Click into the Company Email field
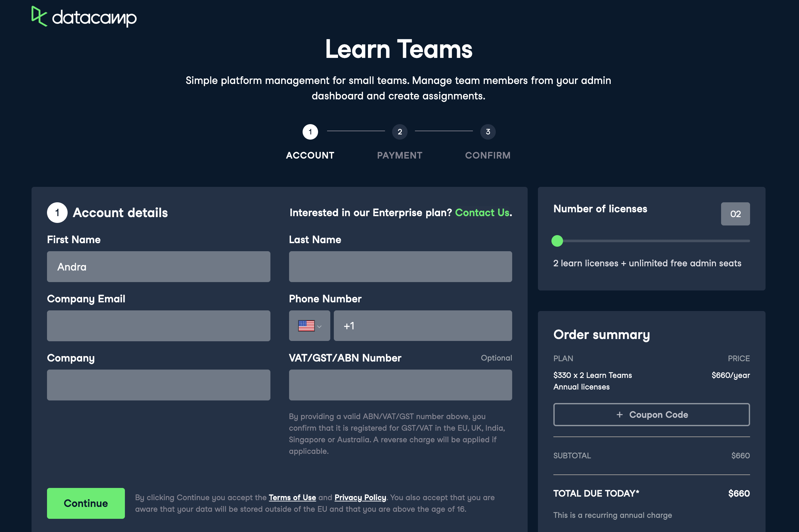 click(x=158, y=326)
